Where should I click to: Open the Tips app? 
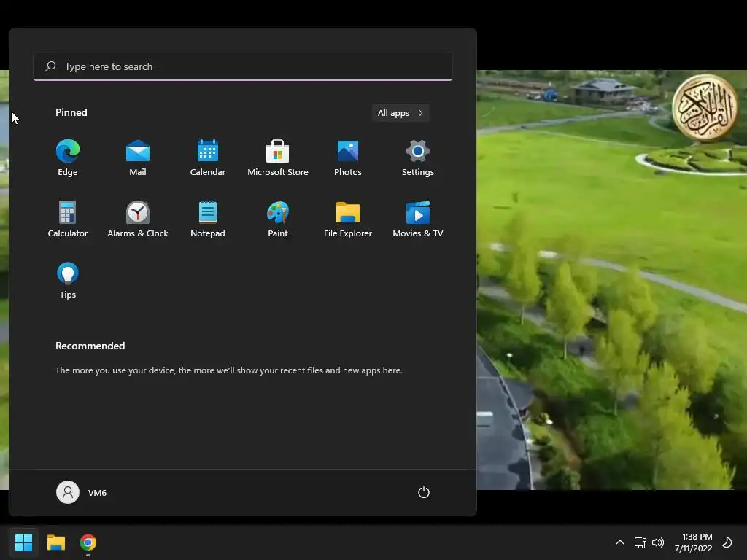[x=68, y=281]
